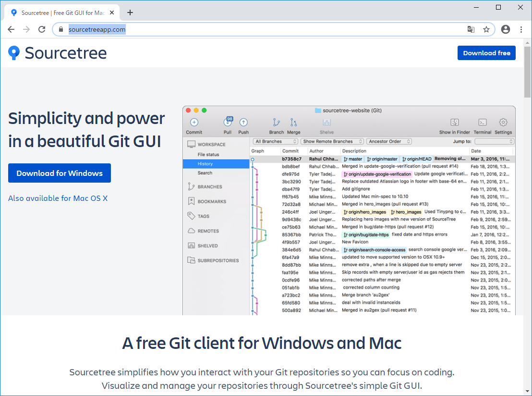
Task: Select History in the sidebar
Action: [216, 164]
